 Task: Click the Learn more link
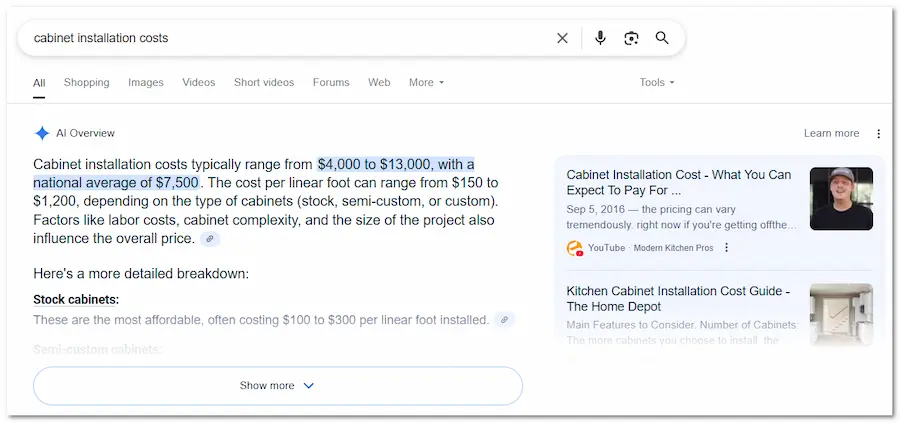coord(831,133)
